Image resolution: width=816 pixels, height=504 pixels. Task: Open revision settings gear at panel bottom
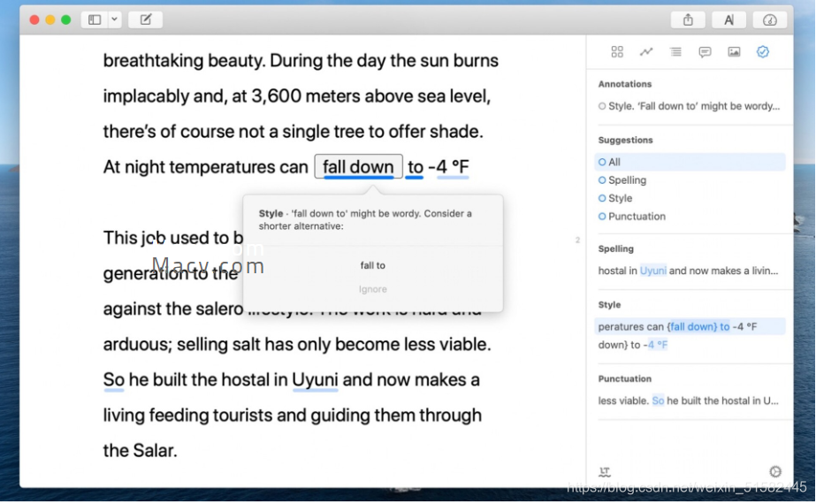774,471
